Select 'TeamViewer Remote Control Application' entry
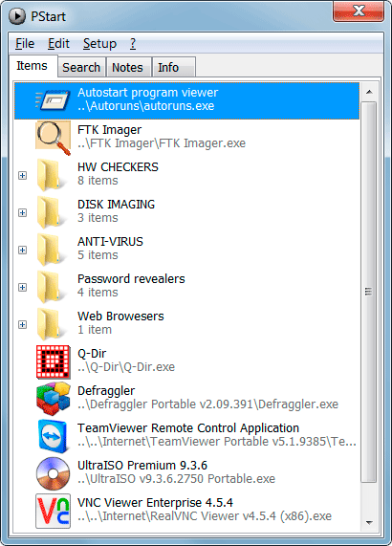Viewport: 392px width, 546px height. (188, 428)
